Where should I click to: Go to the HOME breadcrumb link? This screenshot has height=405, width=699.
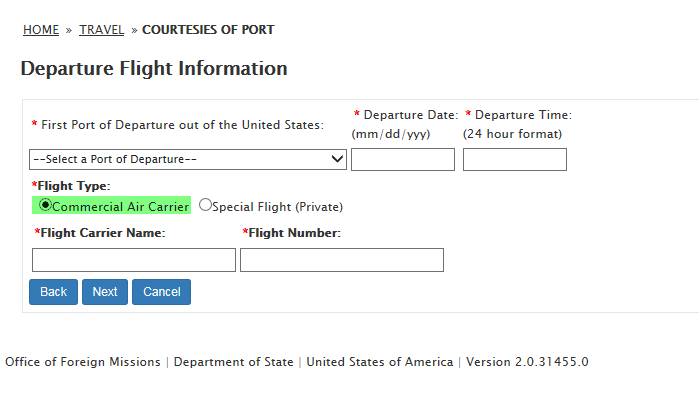[x=41, y=30]
